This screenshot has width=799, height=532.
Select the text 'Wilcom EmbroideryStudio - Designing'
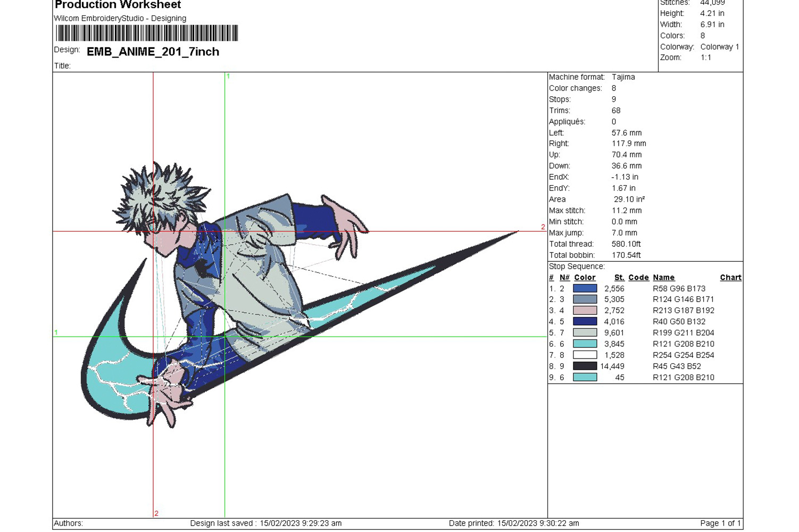120,18
